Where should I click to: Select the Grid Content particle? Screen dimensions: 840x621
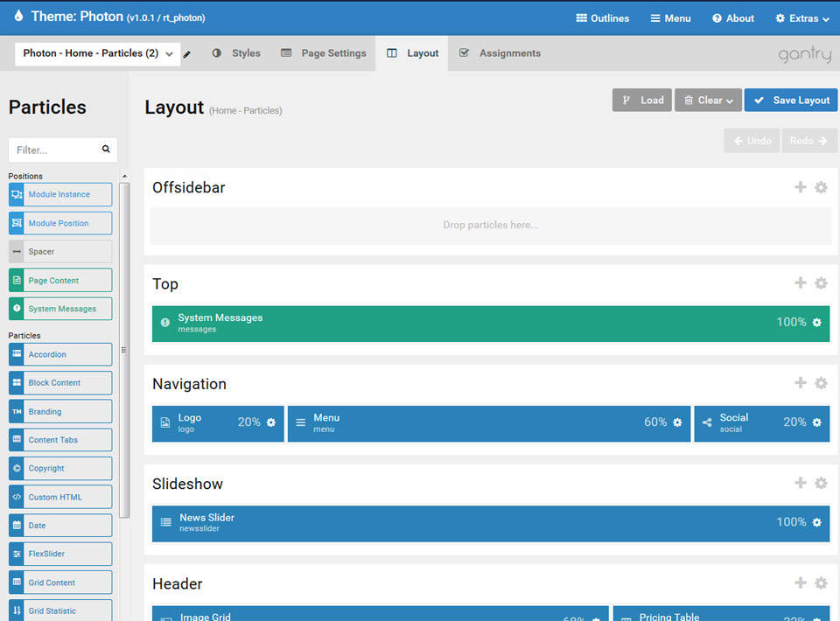pos(60,582)
